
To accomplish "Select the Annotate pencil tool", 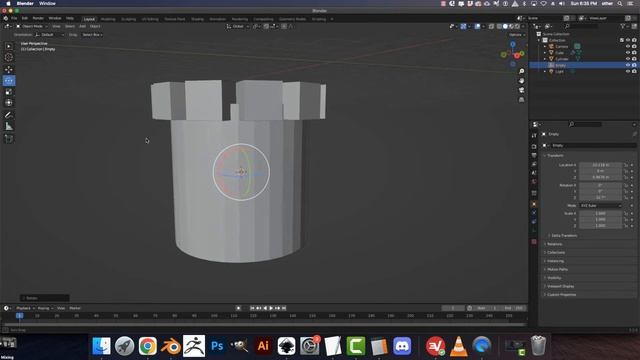I will pos(9,115).
